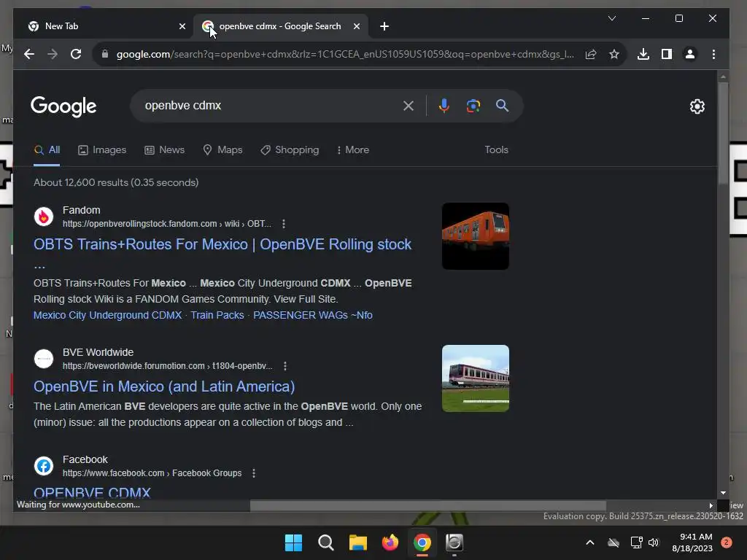Expand the tab search chevron

(x=612, y=18)
